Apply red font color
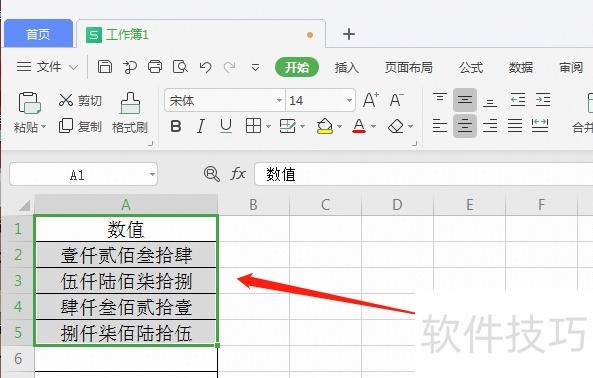 coord(359,126)
